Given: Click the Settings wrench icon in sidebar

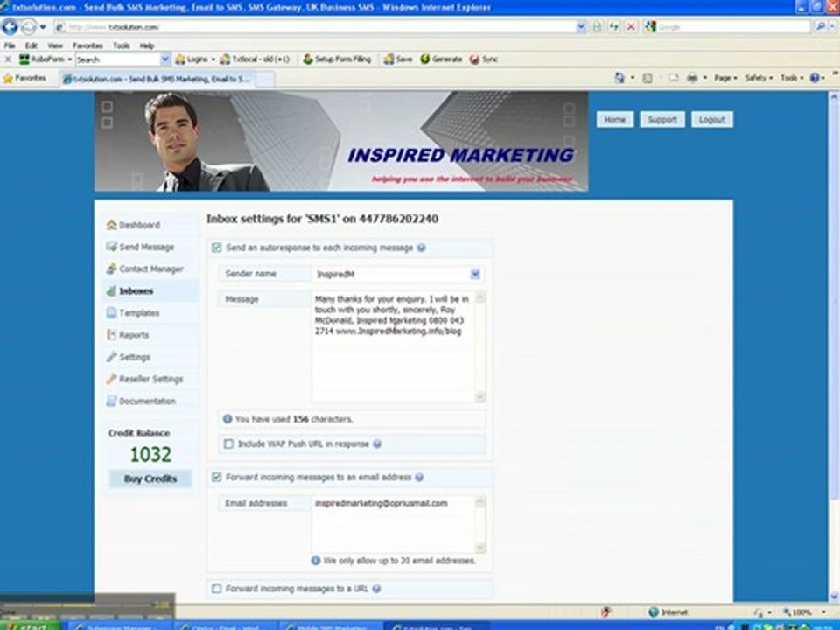Looking at the screenshot, I should (x=111, y=357).
